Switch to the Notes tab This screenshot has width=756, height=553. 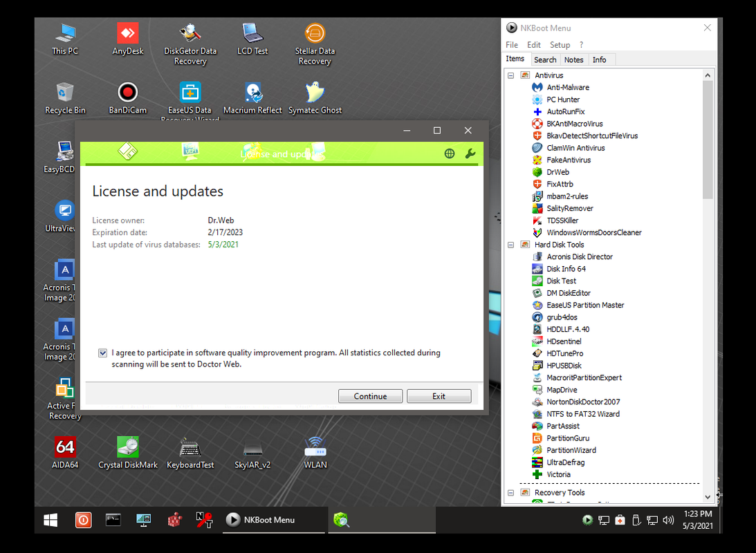click(x=574, y=59)
